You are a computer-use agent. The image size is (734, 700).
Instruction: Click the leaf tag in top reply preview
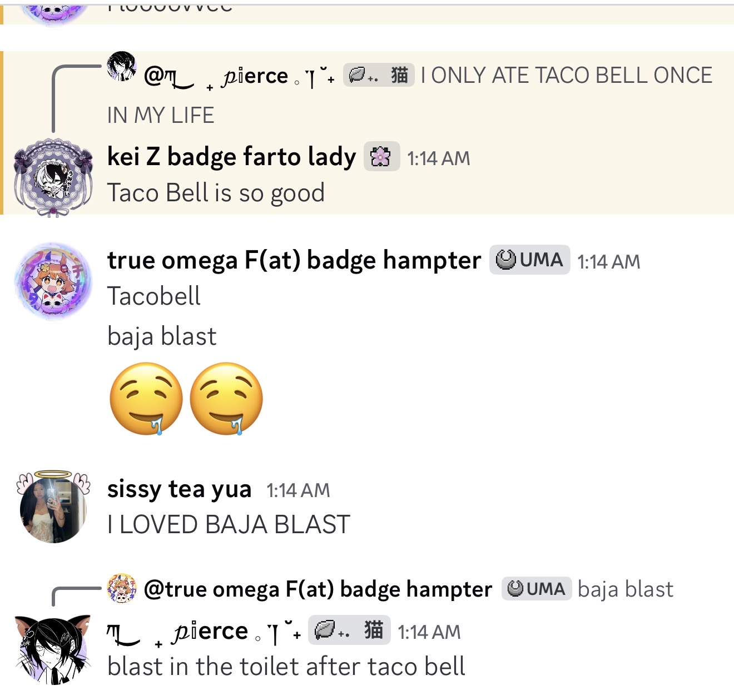379,75
